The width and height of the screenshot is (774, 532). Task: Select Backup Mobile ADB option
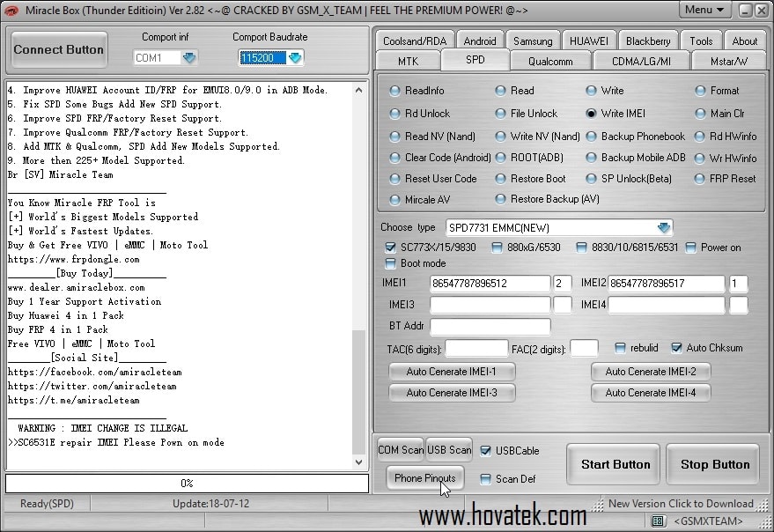coord(636,158)
